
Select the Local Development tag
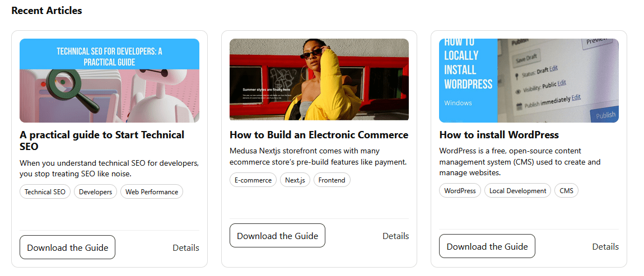click(x=517, y=190)
